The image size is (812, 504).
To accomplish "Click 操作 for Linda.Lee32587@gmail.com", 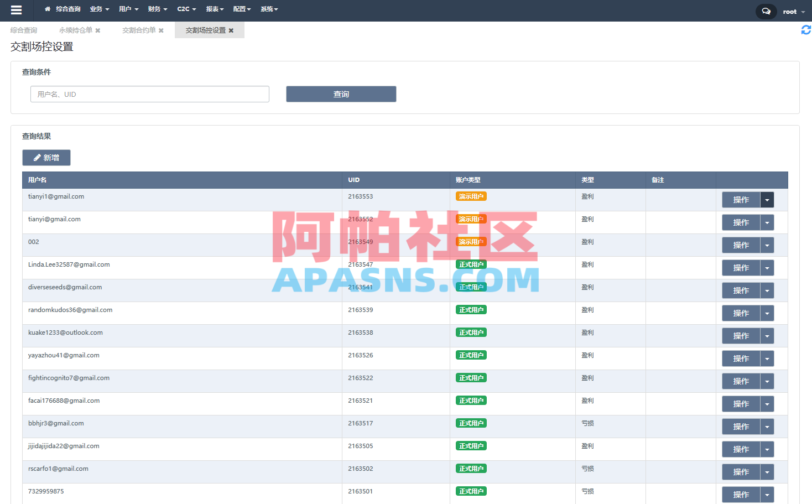I will (x=741, y=268).
